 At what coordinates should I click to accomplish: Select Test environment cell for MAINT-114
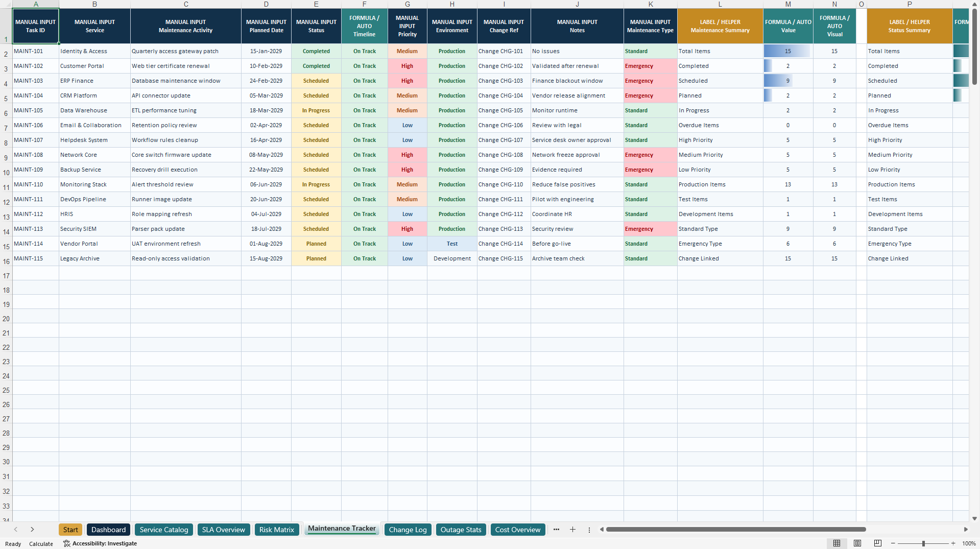click(452, 244)
